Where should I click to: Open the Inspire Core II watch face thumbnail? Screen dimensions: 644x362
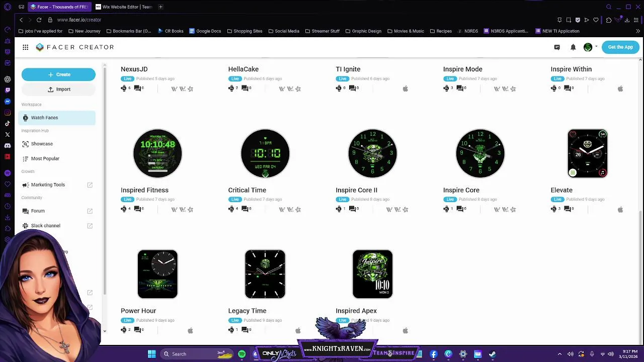click(x=373, y=153)
